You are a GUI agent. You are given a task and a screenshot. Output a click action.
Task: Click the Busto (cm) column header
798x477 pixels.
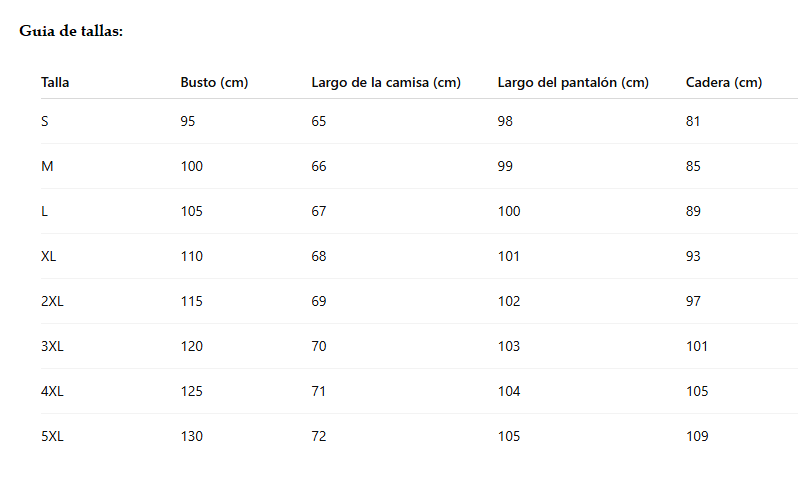(214, 82)
